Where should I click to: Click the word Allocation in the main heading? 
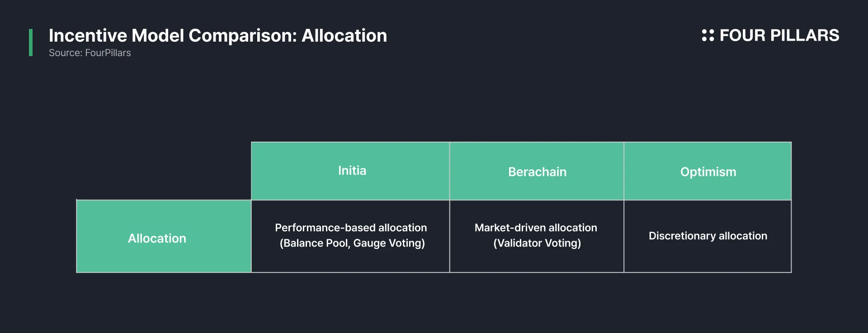point(344,36)
